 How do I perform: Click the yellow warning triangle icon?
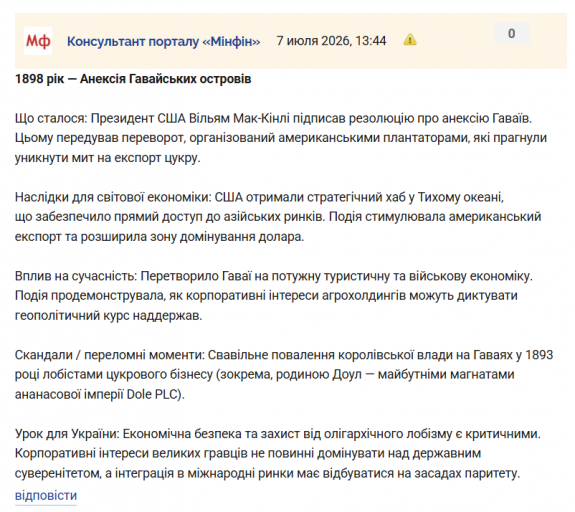(x=410, y=40)
